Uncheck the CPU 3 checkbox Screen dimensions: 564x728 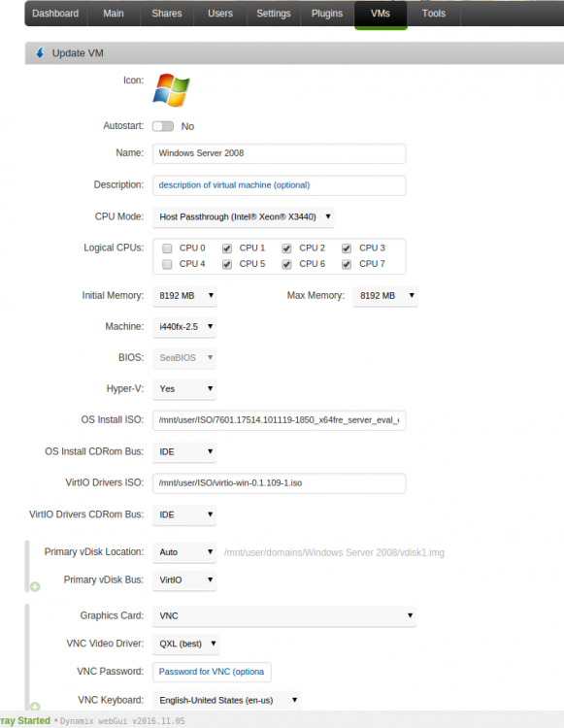(x=347, y=248)
